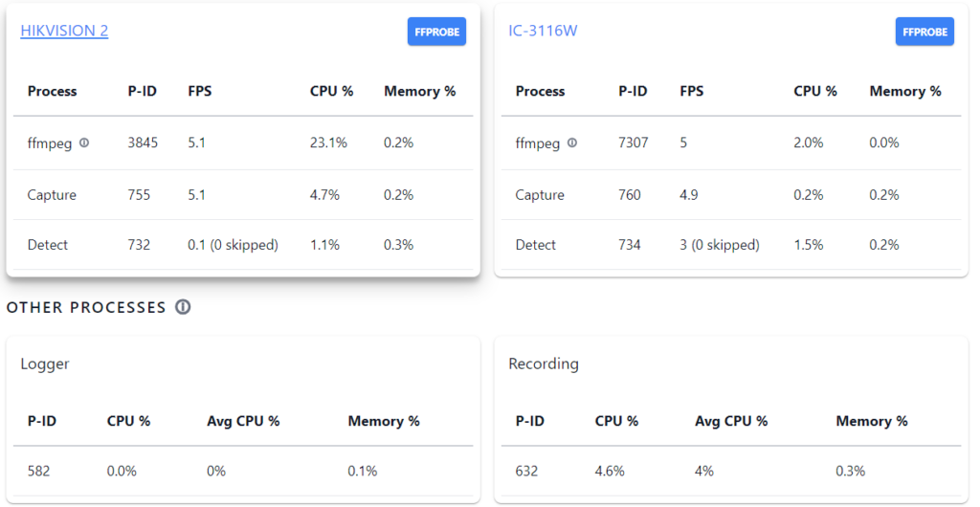The height and width of the screenshot is (507, 980).
Task: Open the HIKVISION 2 camera link
Action: point(64,31)
